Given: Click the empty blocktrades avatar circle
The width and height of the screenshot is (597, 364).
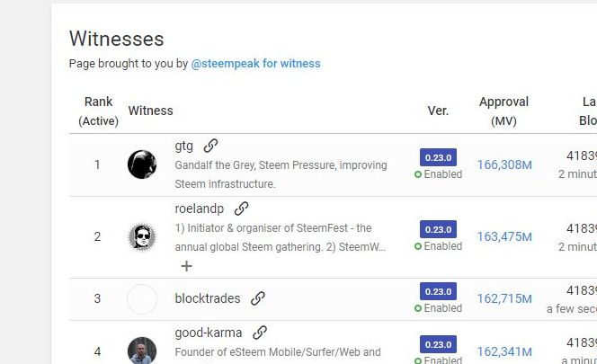Looking at the screenshot, I should pyautogui.click(x=142, y=299).
